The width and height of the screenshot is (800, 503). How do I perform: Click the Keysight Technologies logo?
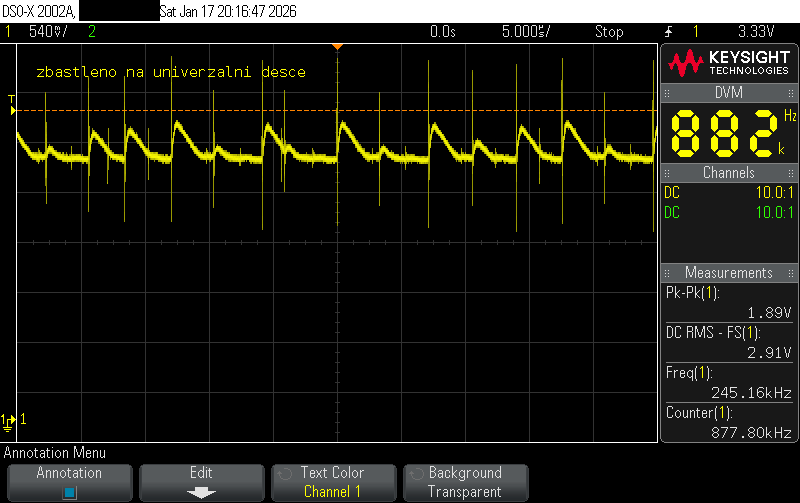click(728, 63)
